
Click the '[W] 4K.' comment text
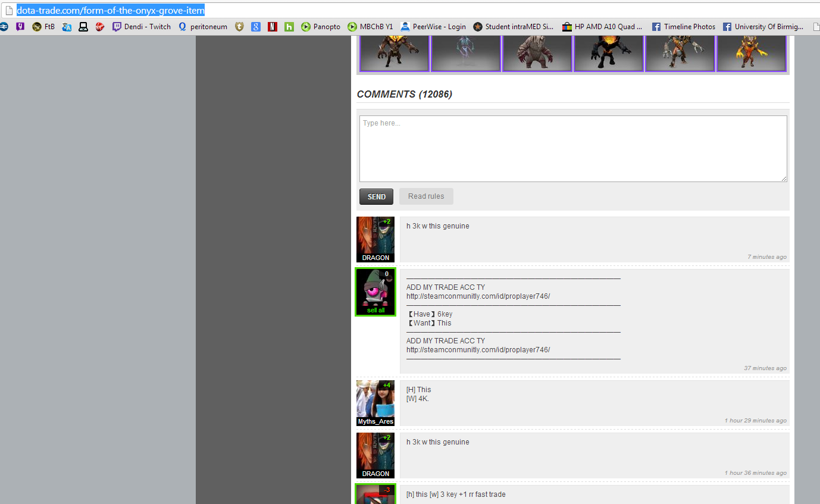418,399
